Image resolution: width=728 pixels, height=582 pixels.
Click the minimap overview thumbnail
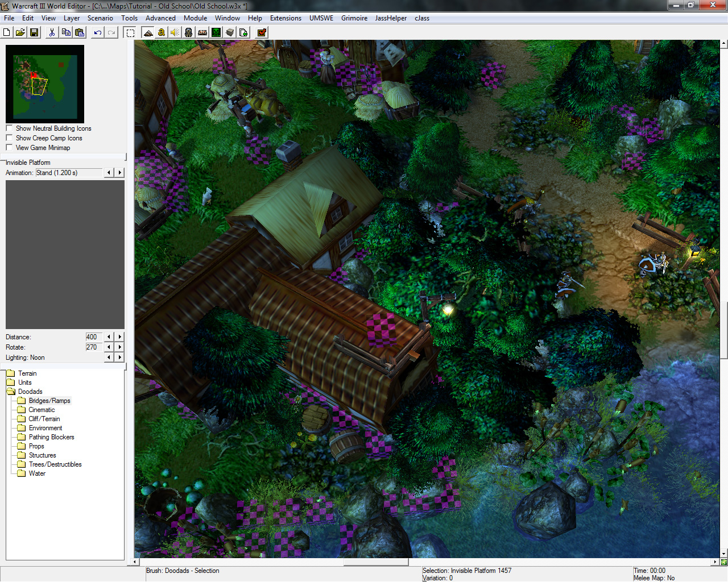click(x=45, y=84)
